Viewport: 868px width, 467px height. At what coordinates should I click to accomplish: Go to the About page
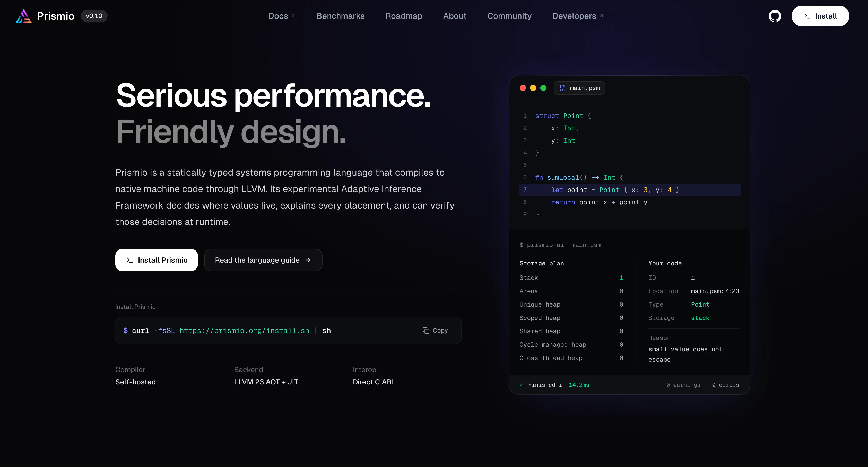coord(455,16)
